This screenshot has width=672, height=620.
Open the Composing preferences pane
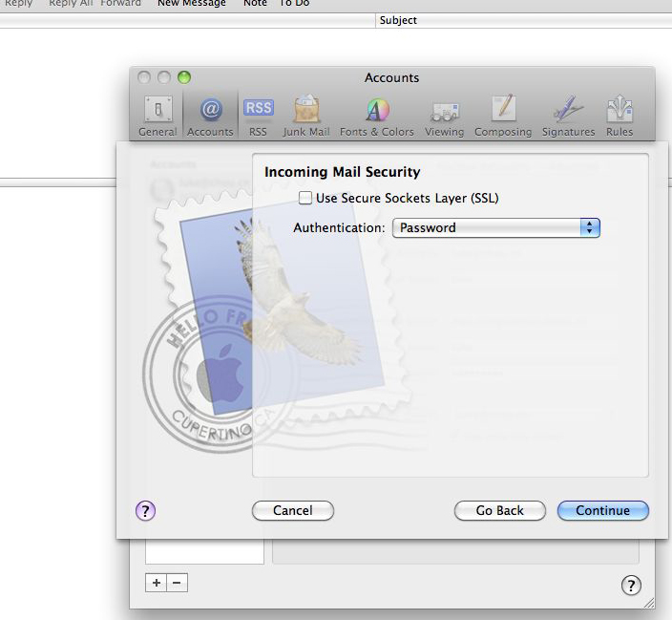503,116
